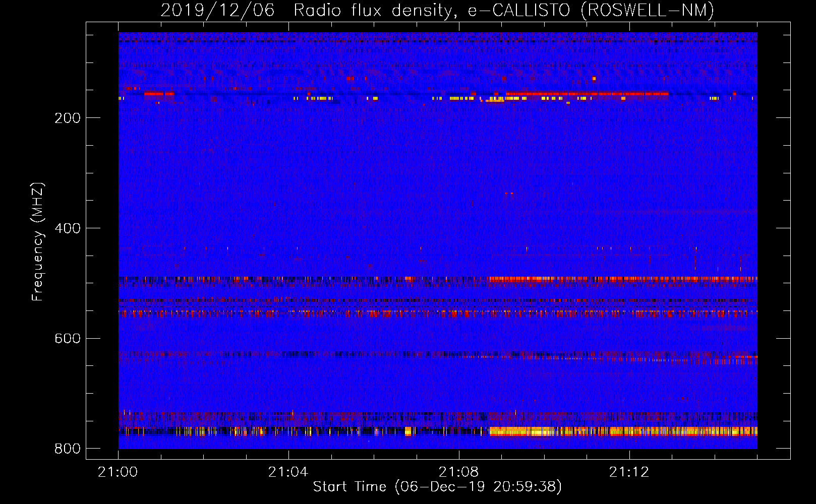Click the 21:00 time tick label
This screenshot has height=504, width=816.
click(x=118, y=472)
